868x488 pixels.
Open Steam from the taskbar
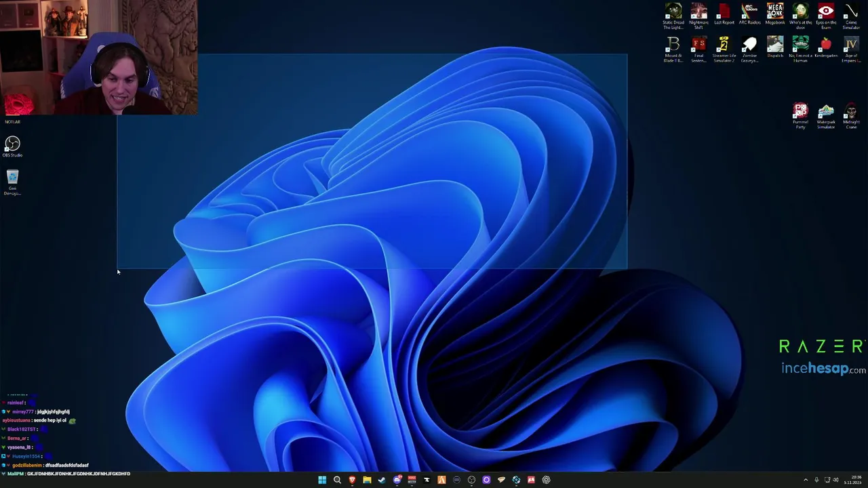point(382,480)
